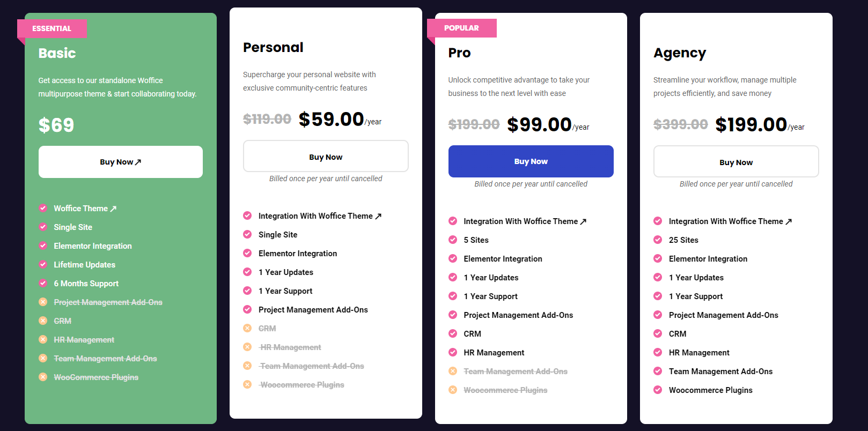This screenshot has height=431, width=868.
Task: Click the checkmark icon beside 5 Sites
Action: point(453,240)
